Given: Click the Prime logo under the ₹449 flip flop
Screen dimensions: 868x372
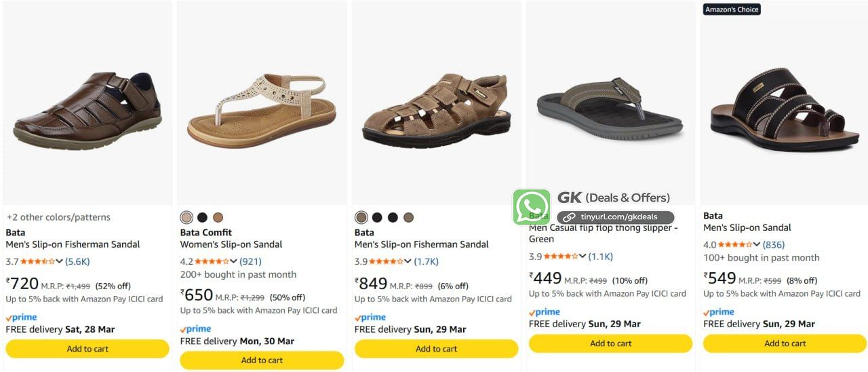Looking at the screenshot, I should tap(545, 312).
